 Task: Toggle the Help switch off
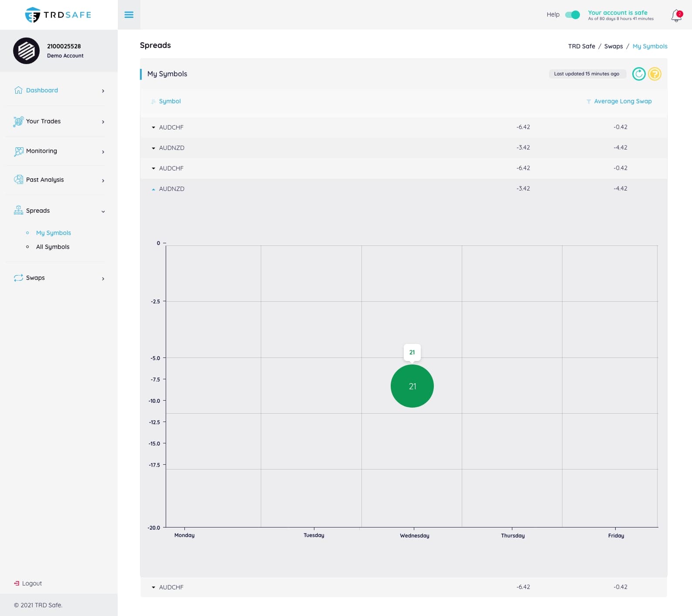[573, 15]
